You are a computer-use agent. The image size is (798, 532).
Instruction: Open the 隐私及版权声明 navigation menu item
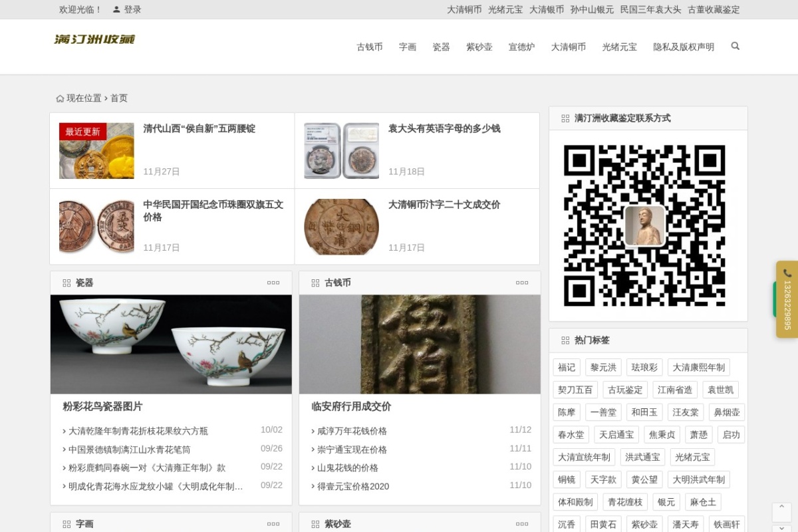[684, 47]
